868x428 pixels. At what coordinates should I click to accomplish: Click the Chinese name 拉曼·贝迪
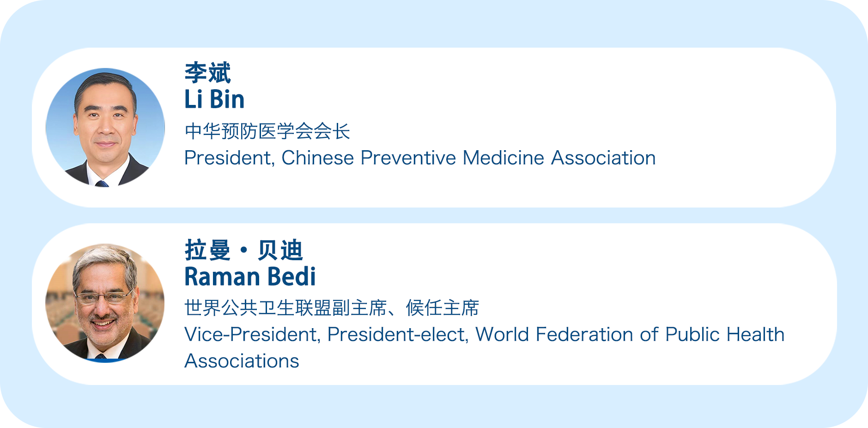click(243, 251)
